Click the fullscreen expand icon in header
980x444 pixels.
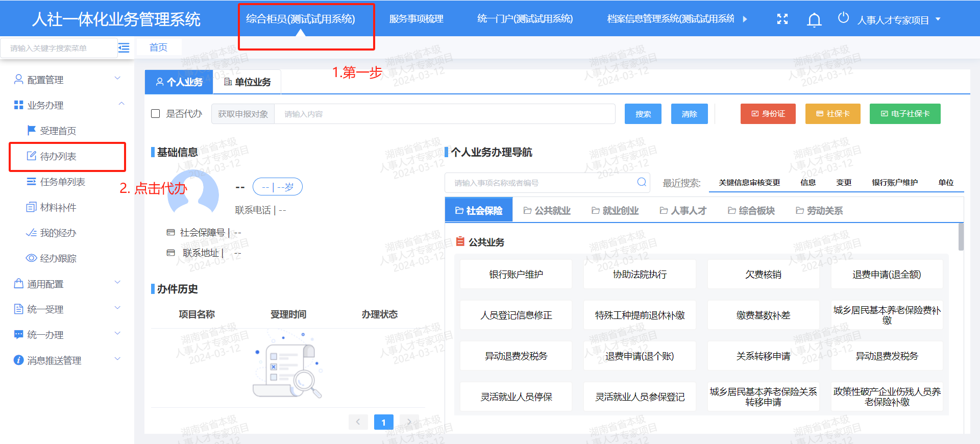782,19
